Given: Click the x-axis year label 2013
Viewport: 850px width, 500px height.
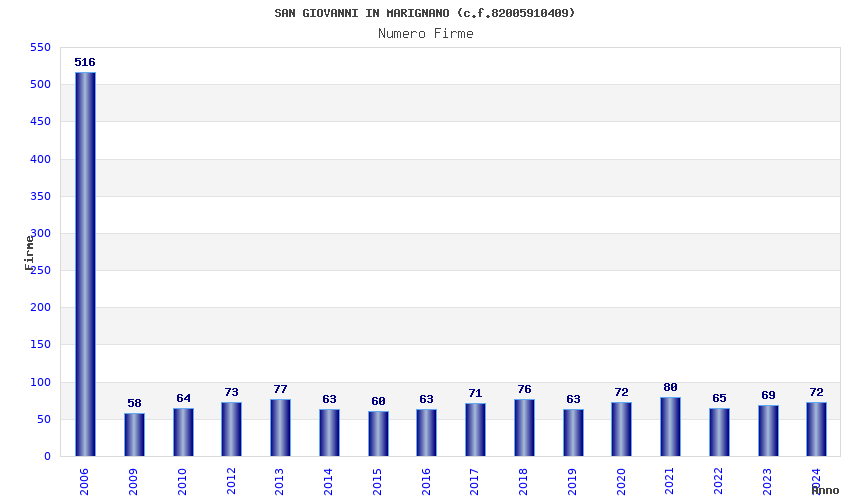Looking at the screenshot, I should point(279,482).
